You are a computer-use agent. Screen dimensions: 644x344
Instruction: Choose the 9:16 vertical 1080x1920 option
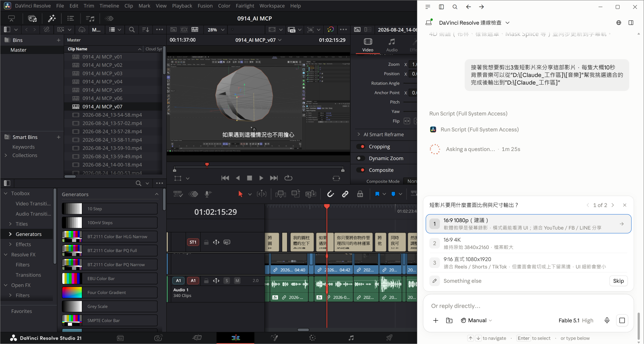point(528,263)
